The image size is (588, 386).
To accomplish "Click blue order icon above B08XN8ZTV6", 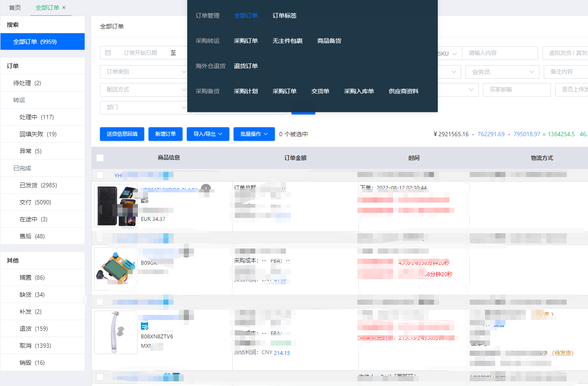I will [145, 326].
